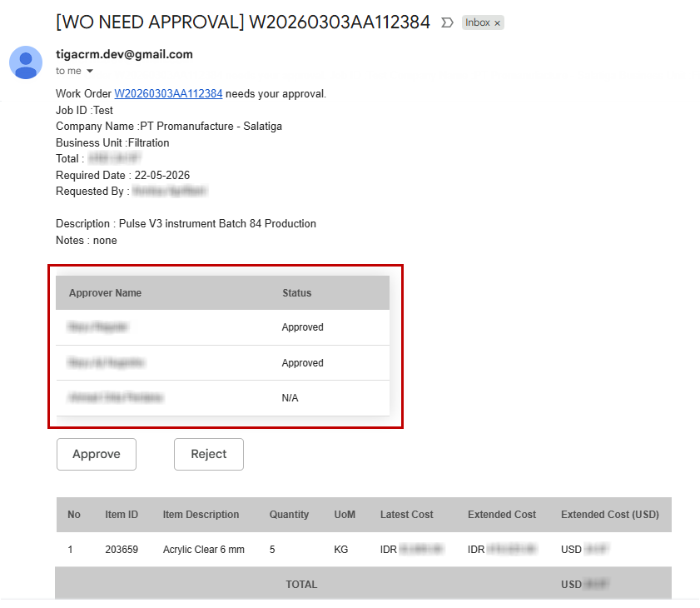Select the Acrylic Clear 6 mm description
The height and width of the screenshot is (608, 700).
[203, 550]
